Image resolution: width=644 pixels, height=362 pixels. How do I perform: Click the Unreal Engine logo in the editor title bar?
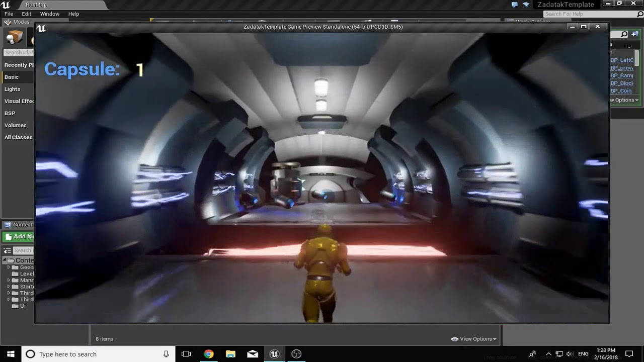pos(6,5)
